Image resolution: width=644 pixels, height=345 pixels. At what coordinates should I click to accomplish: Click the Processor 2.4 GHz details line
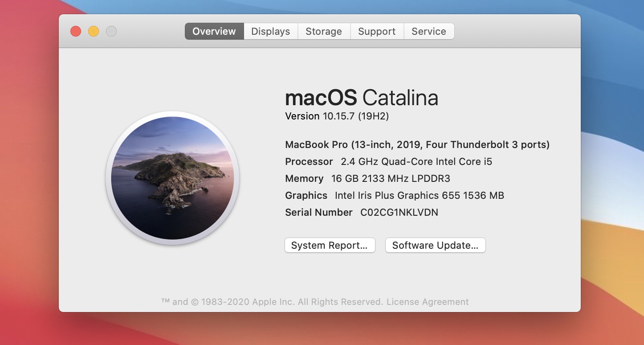click(388, 162)
